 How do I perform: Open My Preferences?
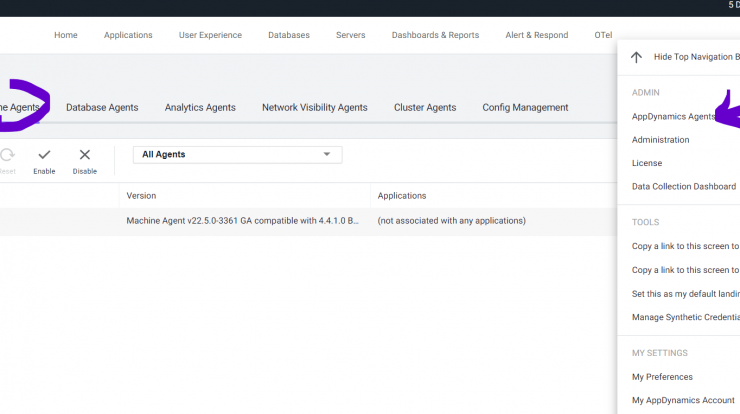pos(662,377)
